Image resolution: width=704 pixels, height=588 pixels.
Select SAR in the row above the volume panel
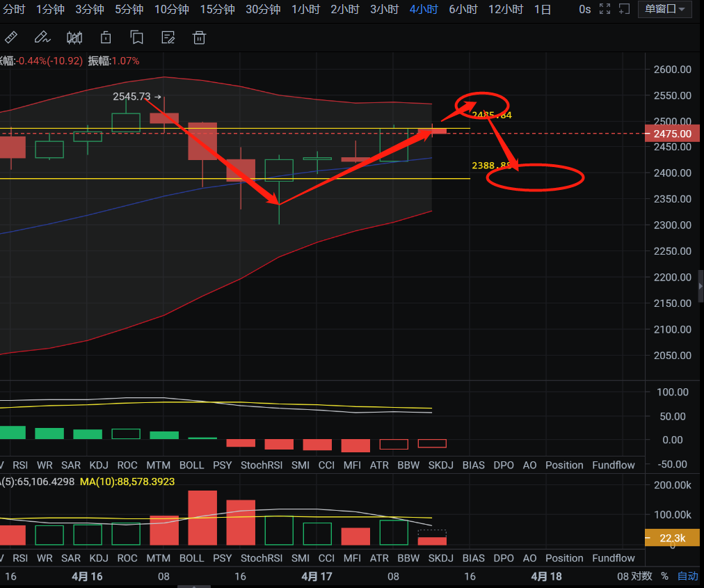71,465
